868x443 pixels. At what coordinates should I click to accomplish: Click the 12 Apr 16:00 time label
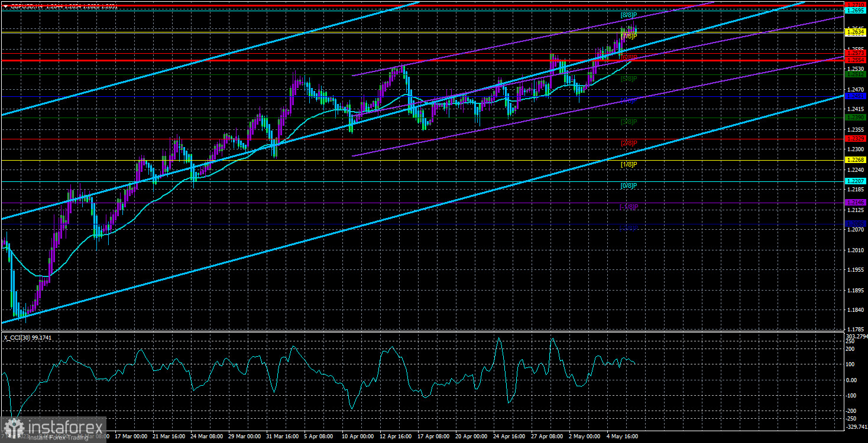click(396, 437)
